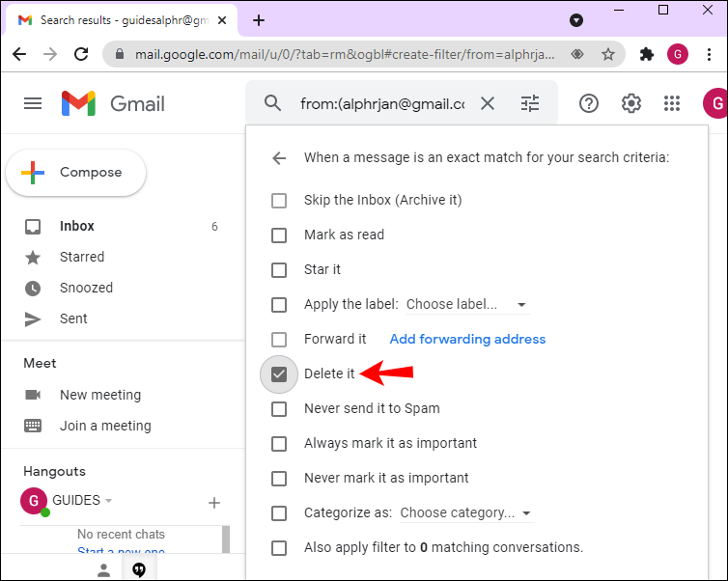This screenshot has height=581, width=728.
Task: Switch to Hangouts contacts person icon
Action: pyautogui.click(x=104, y=569)
